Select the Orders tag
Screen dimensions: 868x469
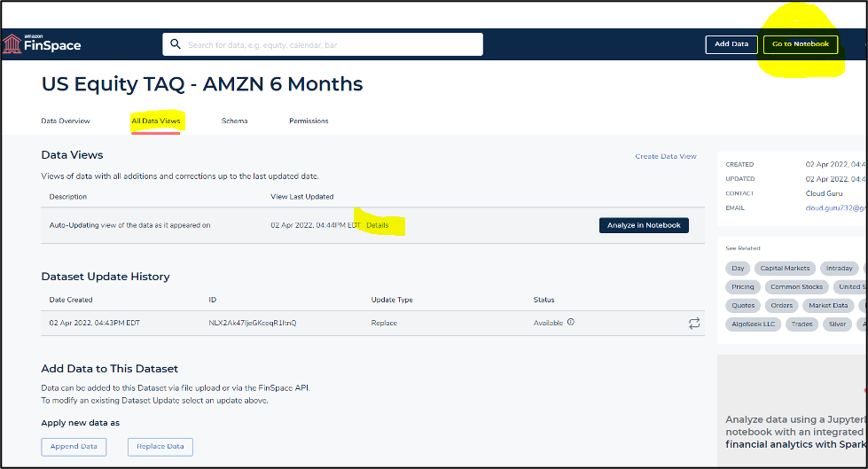(x=782, y=306)
